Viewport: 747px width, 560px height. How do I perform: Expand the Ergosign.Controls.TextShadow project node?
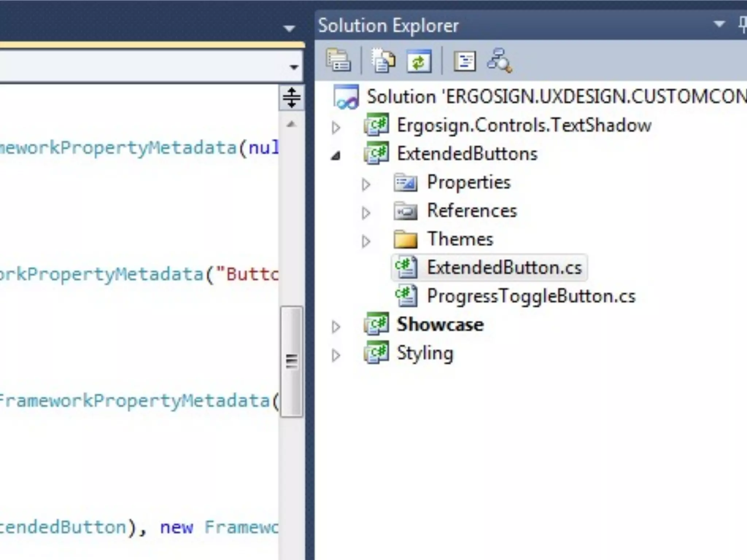[x=336, y=128]
